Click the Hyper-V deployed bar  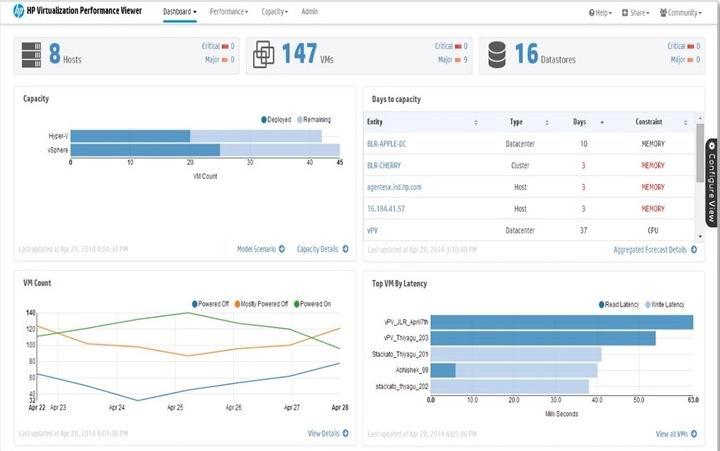coord(130,136)
